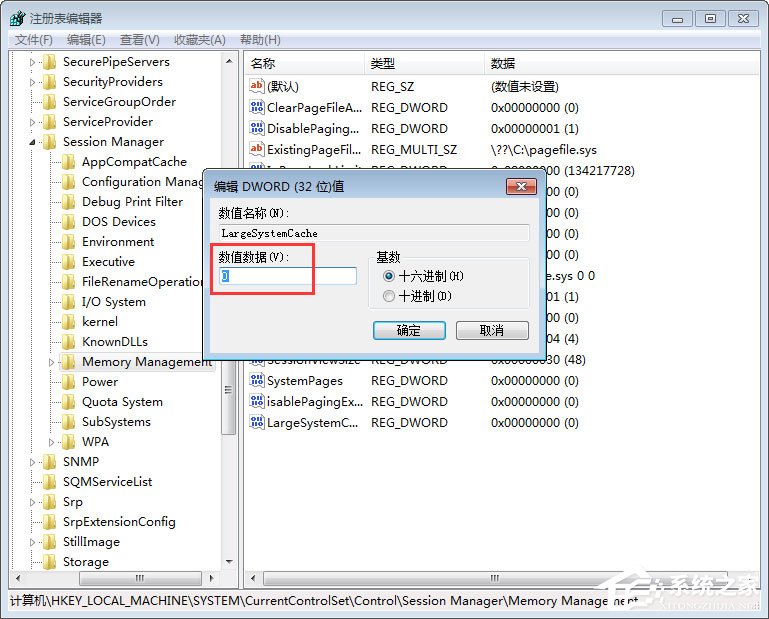Click the DWORD icon of DisablePaging value

click(x=257, y=129)
